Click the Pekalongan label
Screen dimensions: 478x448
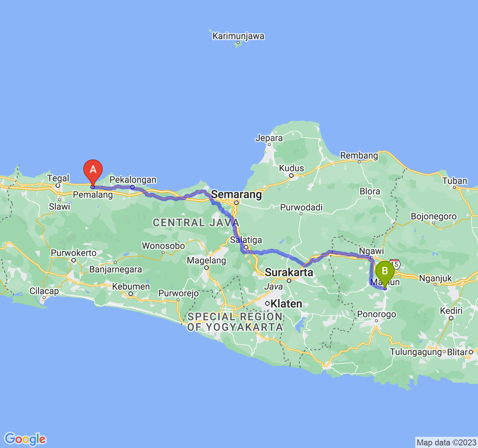pos(133,180)
